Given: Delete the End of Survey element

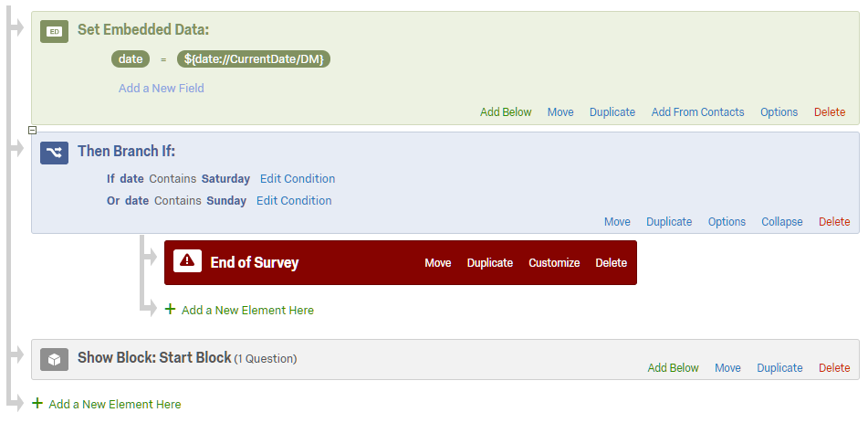Looking at the screenshot, I should pos(612,263).
